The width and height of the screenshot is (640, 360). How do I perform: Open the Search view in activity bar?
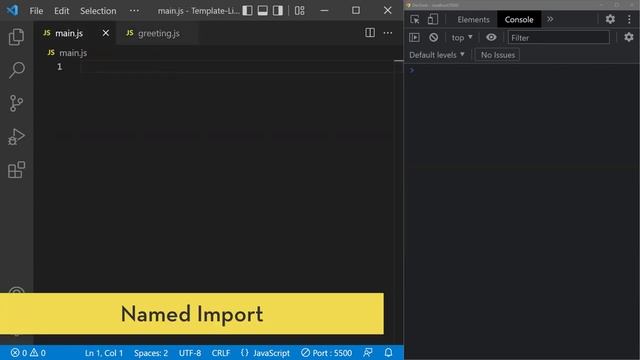point(16,70)
